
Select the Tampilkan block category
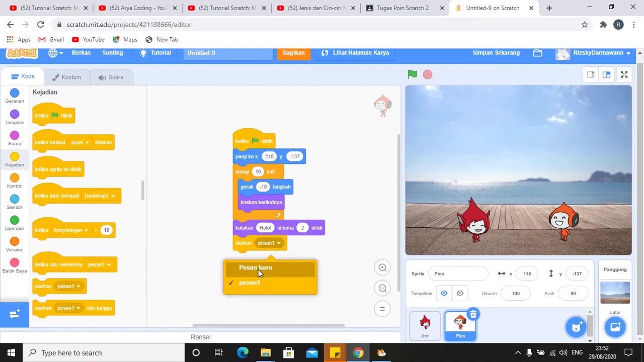pyautogui.click(x=15, y=117)
